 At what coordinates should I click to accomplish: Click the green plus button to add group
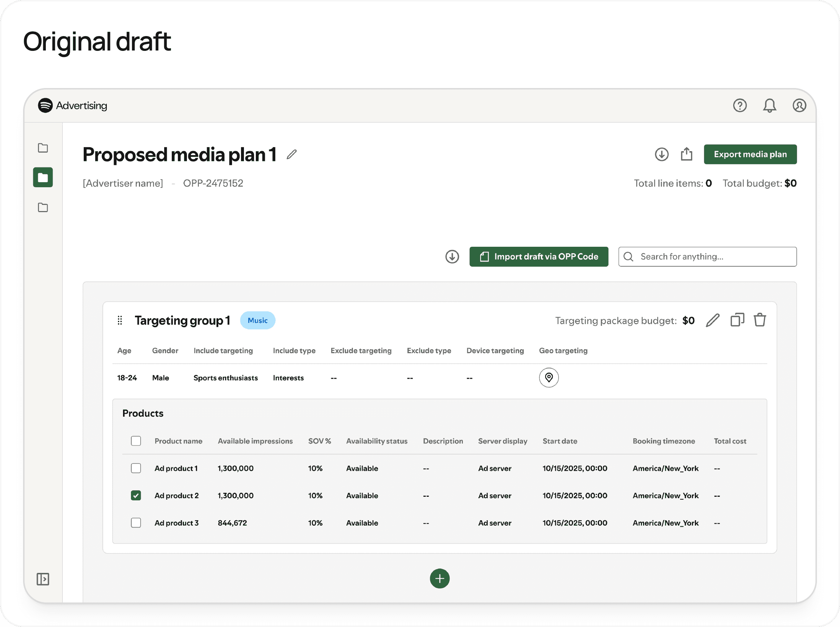click(x=439, y=578)
